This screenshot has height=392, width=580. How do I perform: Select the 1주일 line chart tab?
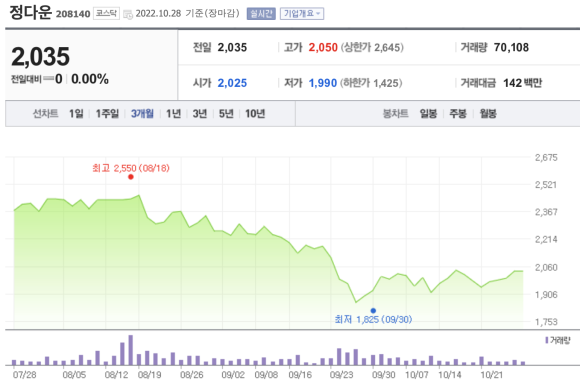click(x=107, y=114)
